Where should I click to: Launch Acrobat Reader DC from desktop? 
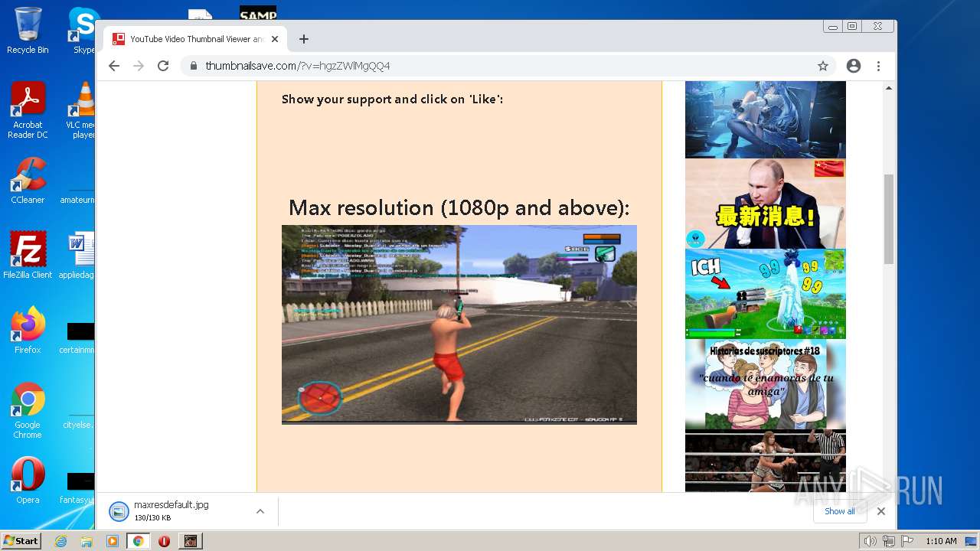point(28,110)
